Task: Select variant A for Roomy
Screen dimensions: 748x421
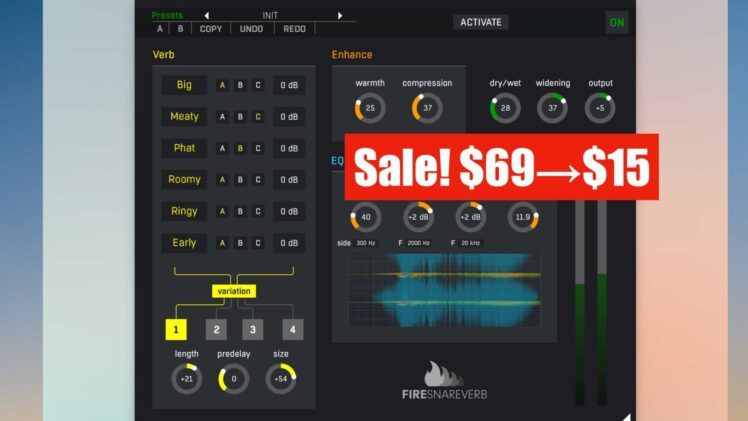Action: 222,180
